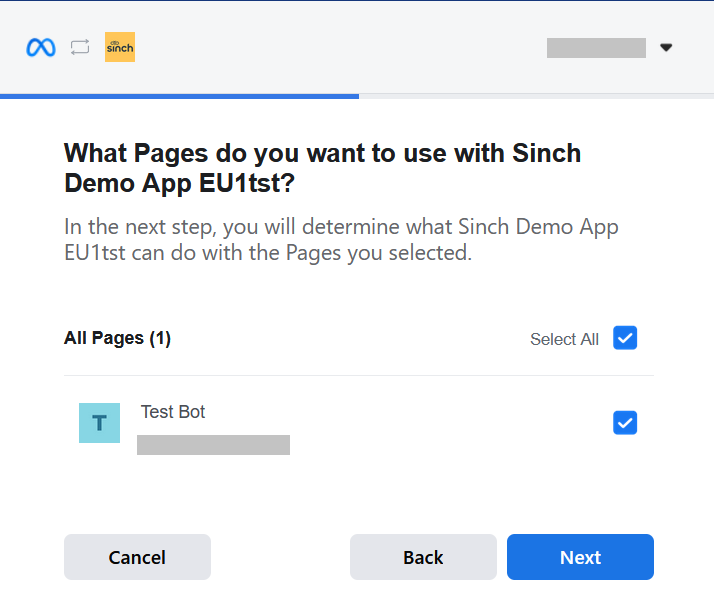Click the All Pages (1) heading
The image size is (714, 591).
117,338
